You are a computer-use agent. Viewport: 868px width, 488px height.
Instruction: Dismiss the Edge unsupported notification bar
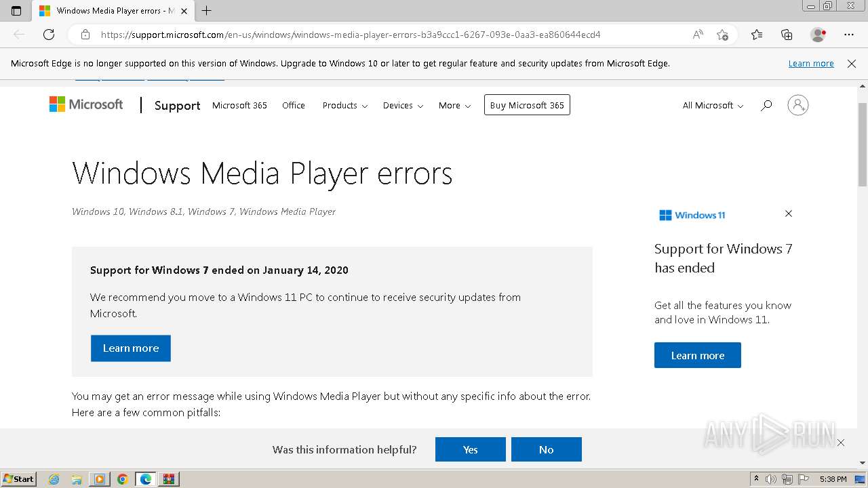coord(852,64)
